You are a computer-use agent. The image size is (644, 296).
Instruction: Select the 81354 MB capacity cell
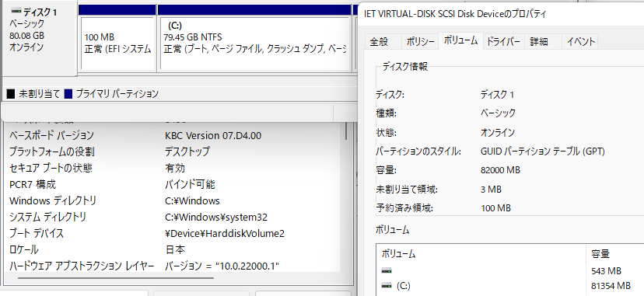[611, 286]
